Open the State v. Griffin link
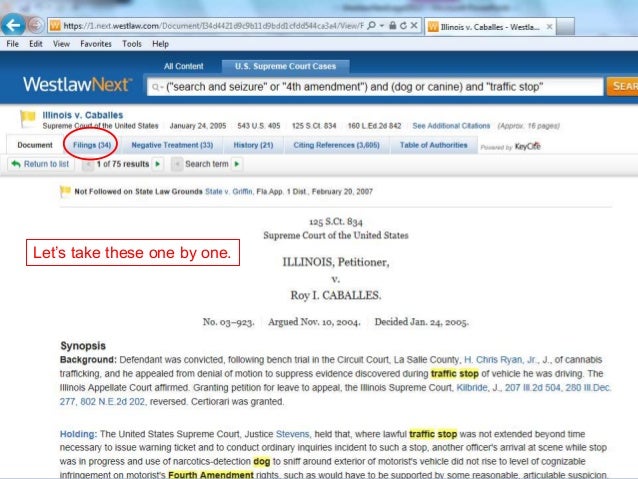The width and height of the screenshot is (638, 479). [229, 191]
